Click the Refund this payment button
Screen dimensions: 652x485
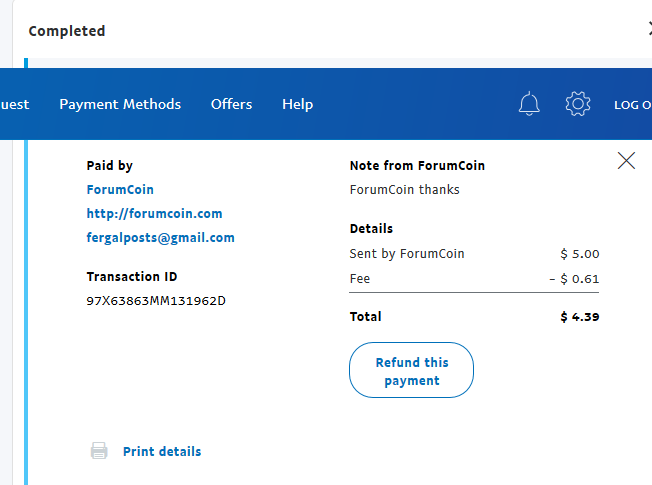click(411, 370)
